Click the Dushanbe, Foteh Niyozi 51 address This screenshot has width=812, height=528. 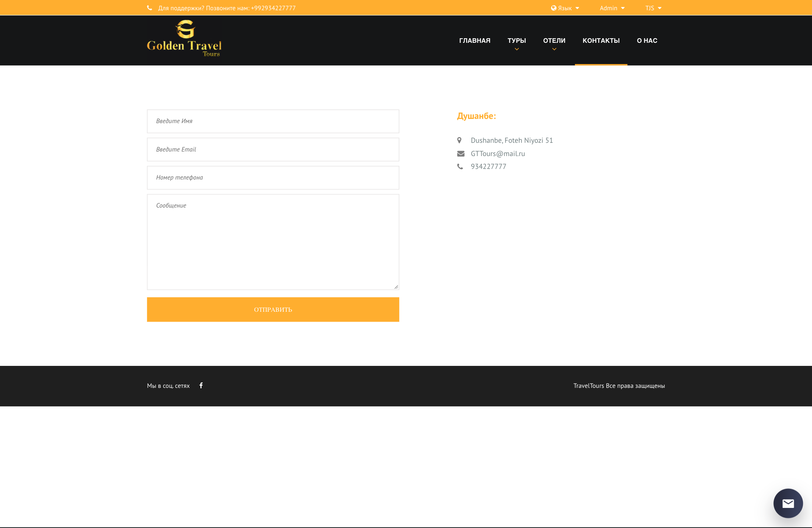coord(512,141)
